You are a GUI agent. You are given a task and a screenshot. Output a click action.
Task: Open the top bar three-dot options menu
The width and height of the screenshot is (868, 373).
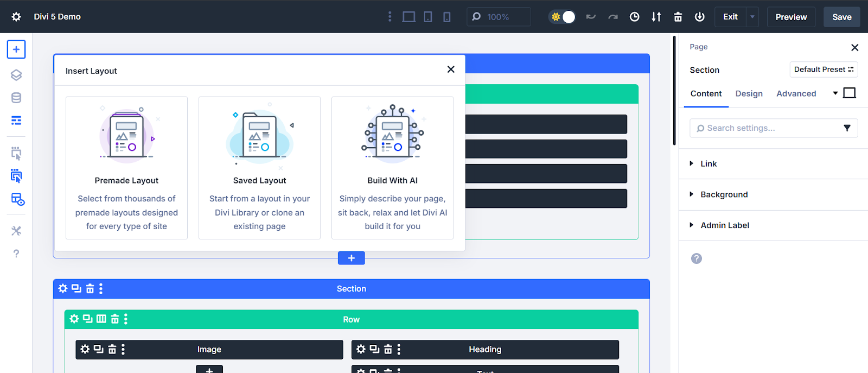[390, 17]
